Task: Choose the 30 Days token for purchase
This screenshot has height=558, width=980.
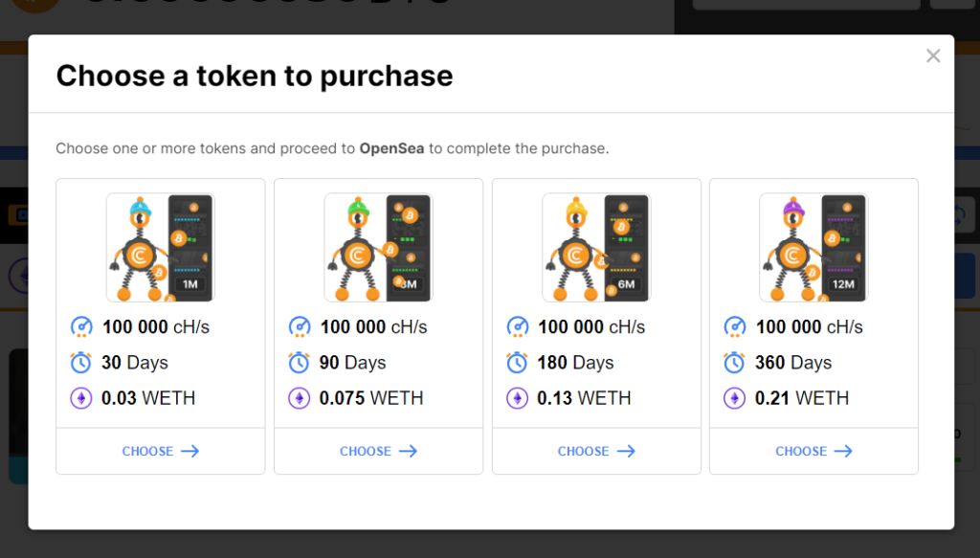Action: click(160, 451)
